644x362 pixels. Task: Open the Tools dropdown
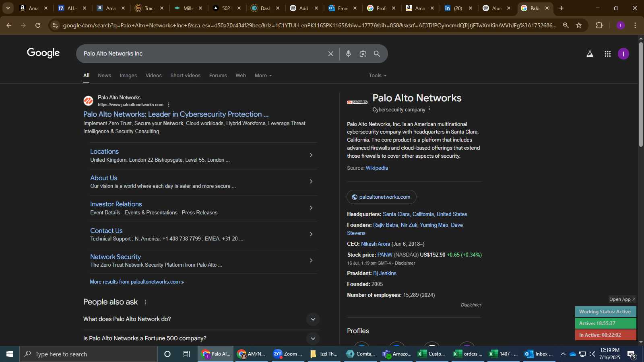[x=378, y=76]
